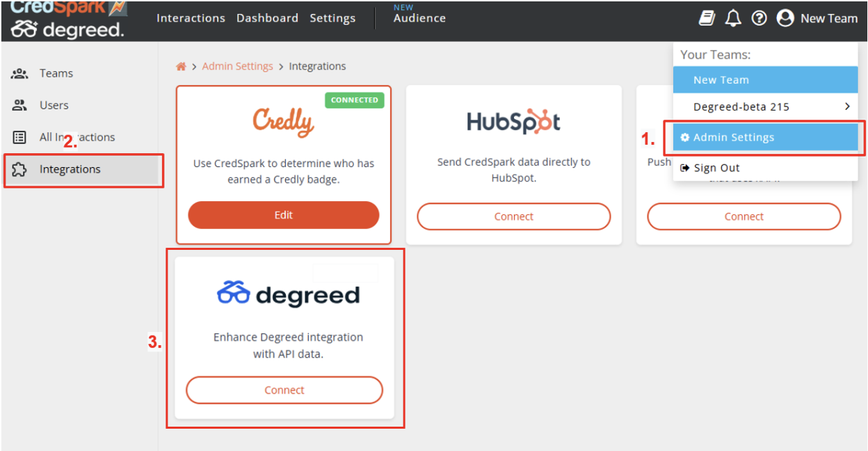868x451 pixels.
Task: Open the Interactions menu
Action: point(191,18)
